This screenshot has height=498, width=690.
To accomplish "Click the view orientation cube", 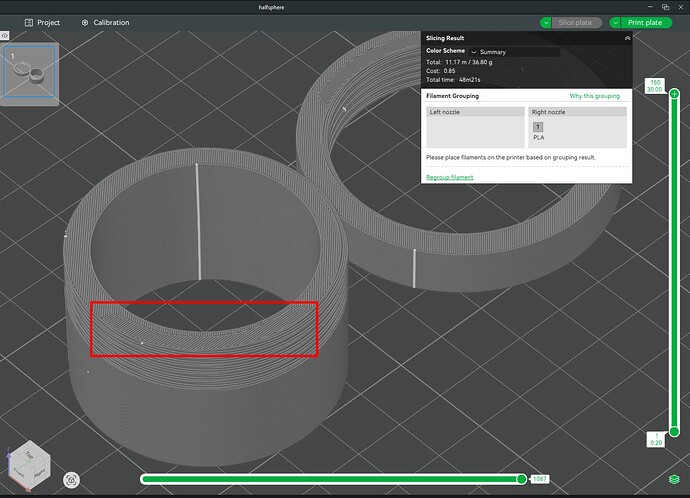I will click(x=29, y=465).
